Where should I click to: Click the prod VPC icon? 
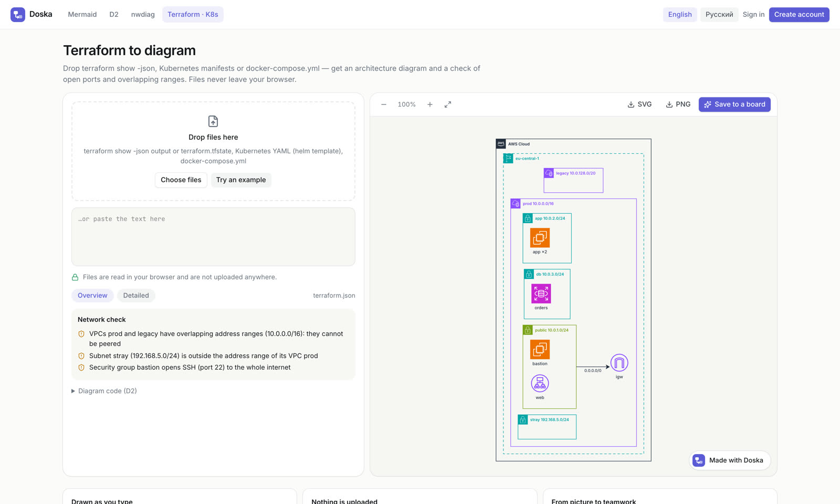point(516,203)
